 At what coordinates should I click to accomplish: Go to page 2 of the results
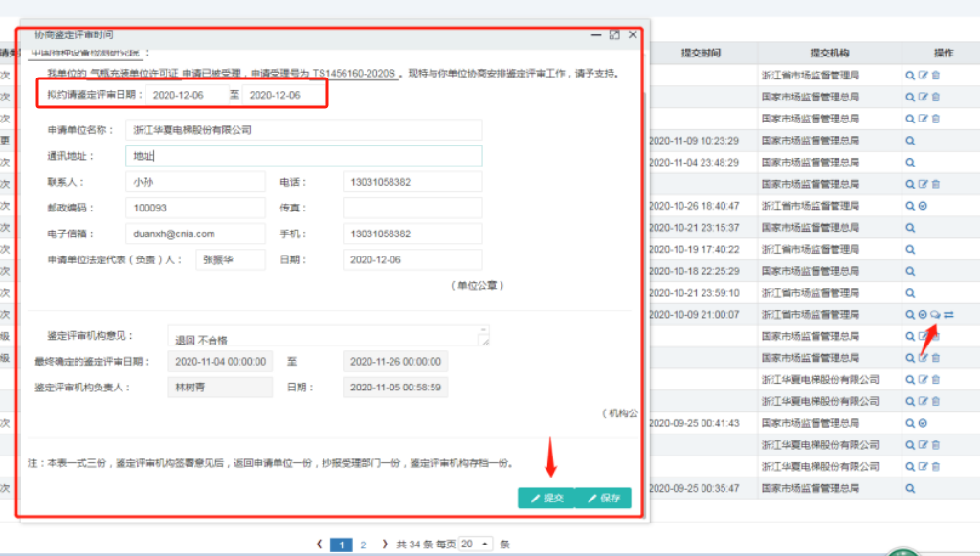click(x=363, y=545)
